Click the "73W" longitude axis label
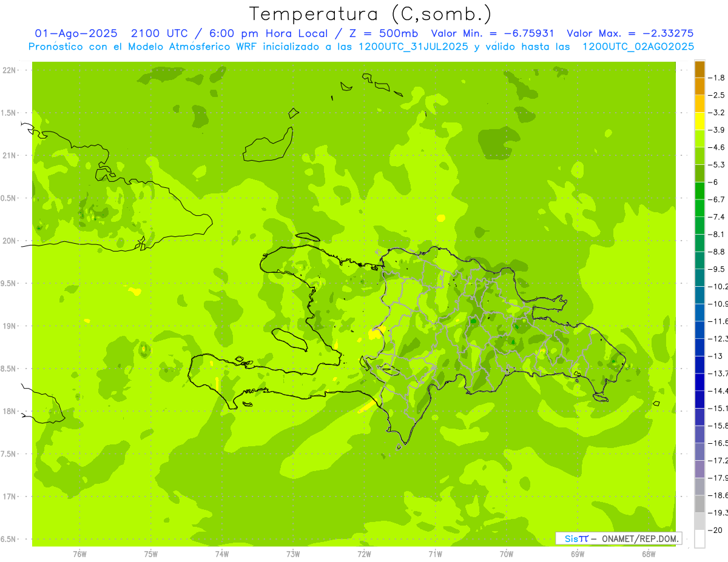Viewport: 728px width, 562px height. (293, 554)
